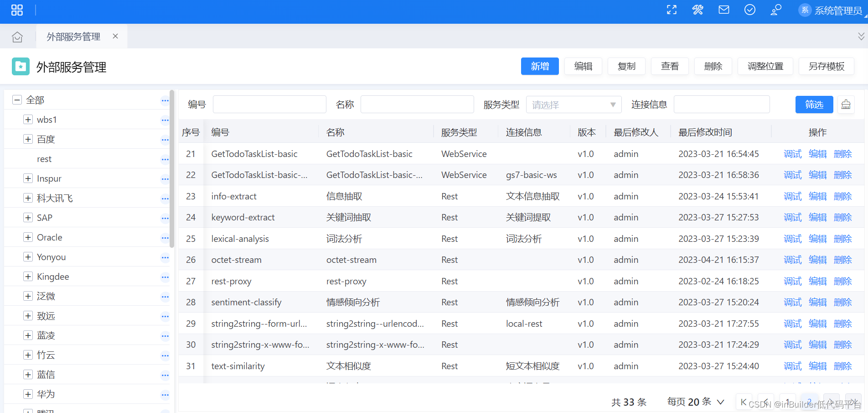This screenshot has height=413, width=868.
Task: Select the rest tree item
Action: pyautogui.click(x=44, y=159)
